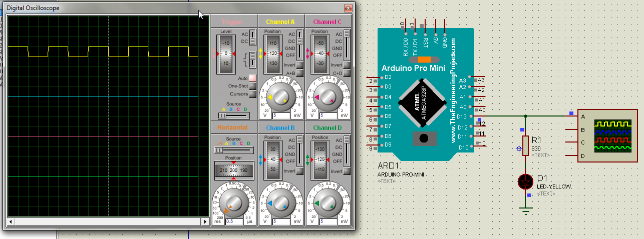Close the Digital Oscilloscope window
644x239 pixels.
point(348,8)
